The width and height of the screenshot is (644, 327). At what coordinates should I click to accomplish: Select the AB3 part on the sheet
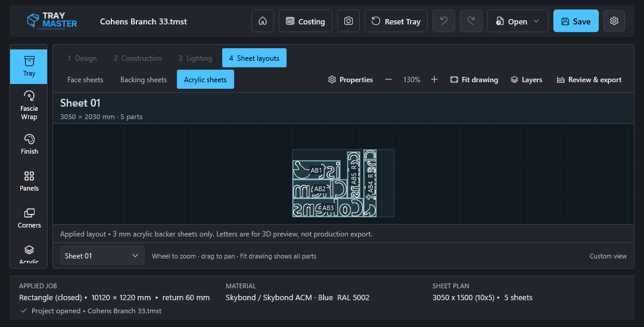click(327, 208)
